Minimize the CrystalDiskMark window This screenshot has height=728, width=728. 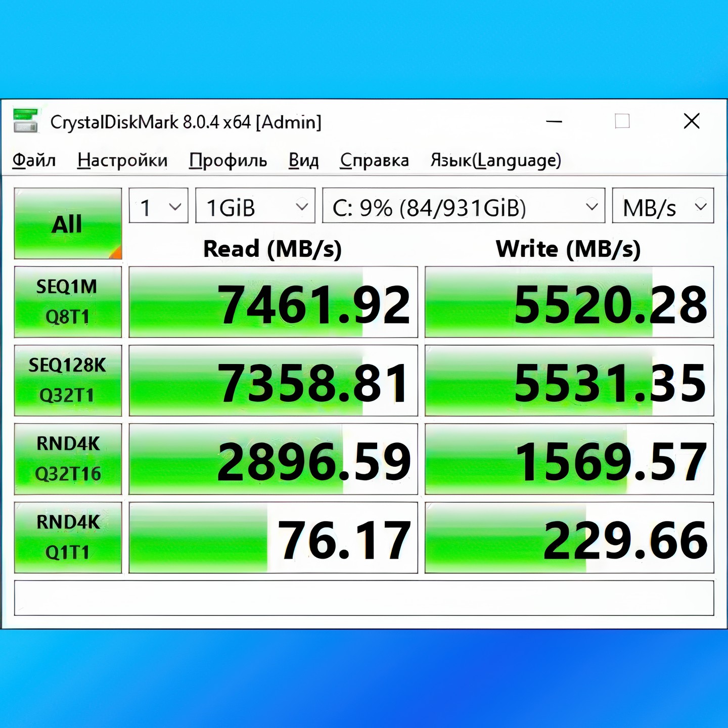tap(554, 121)
